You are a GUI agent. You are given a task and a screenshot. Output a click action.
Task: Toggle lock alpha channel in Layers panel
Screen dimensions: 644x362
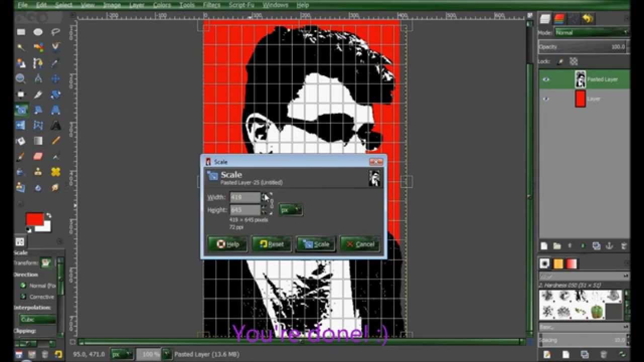coord(573,61)
